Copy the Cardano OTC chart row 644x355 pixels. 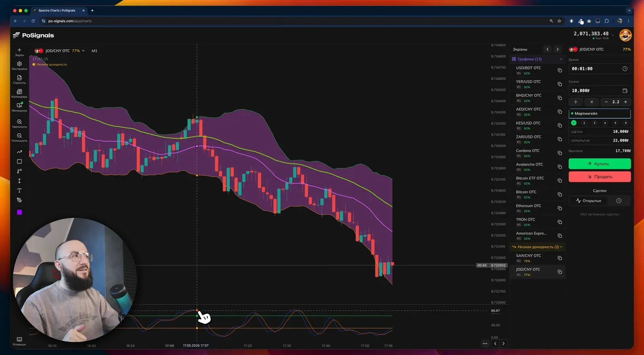coord(559,153)
